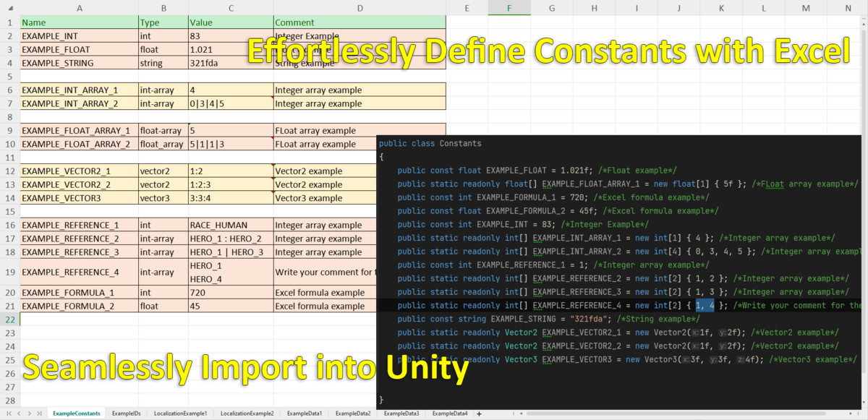Screen dimensions: 868x420
Task: Click the value cell containing 1.021
Action: click(230, 50)
